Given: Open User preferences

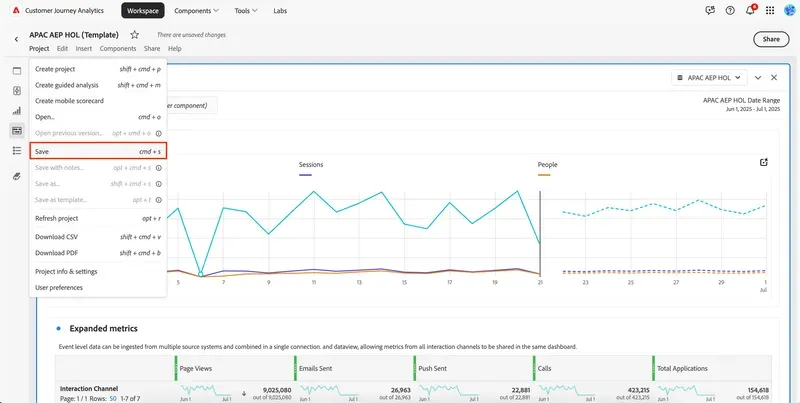Looking at the screenshot, I should (x=98, y=288).
